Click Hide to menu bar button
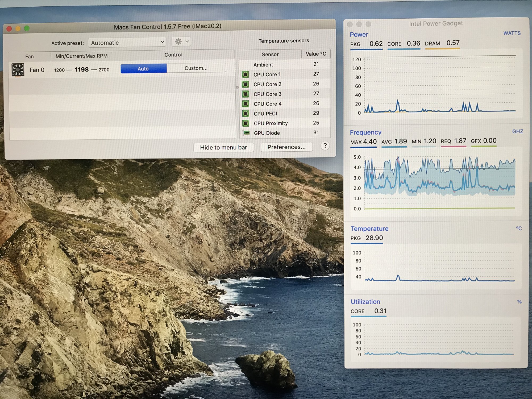Screen dimensions: 532x399 coord(223,147)
